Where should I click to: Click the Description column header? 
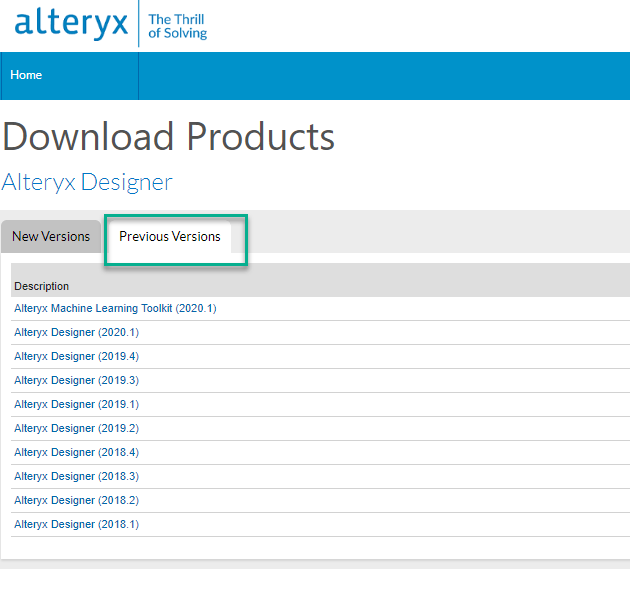(x=41, y=286)
